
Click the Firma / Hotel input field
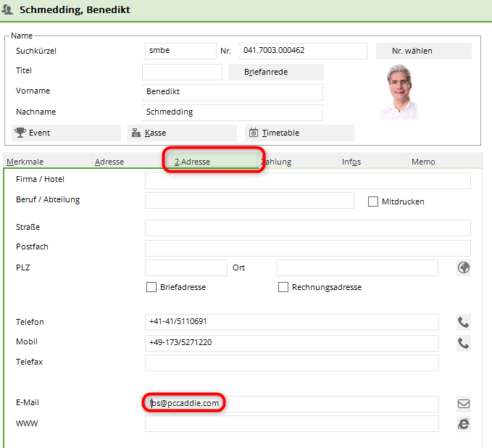coord(308,181)
